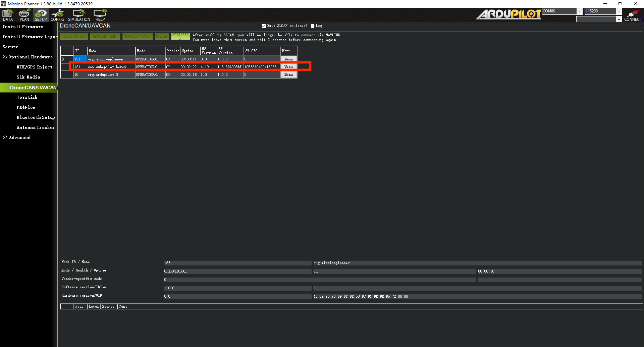Click the Mode column header
Screen dimensions: 644x347
coord(151,51)
